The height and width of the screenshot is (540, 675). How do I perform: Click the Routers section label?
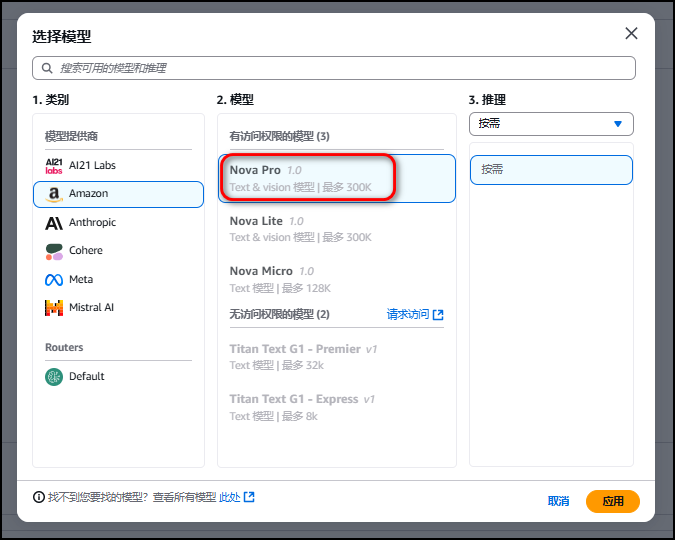(x=64, y=348)
